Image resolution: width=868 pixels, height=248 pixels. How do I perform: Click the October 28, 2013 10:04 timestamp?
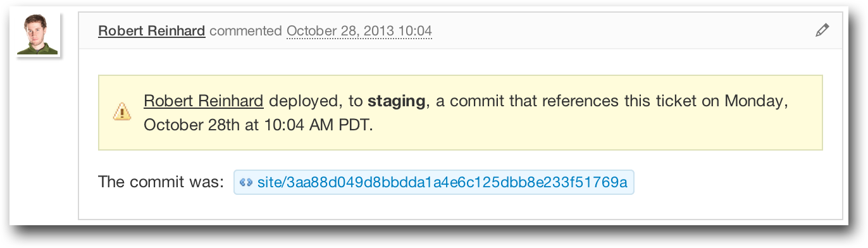click(x=359, y=30)
